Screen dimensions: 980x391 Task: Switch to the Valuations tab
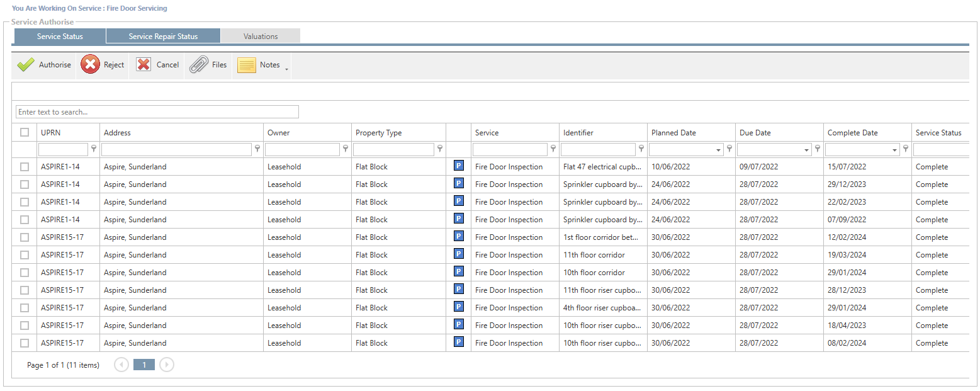click(x=261, y=37)
